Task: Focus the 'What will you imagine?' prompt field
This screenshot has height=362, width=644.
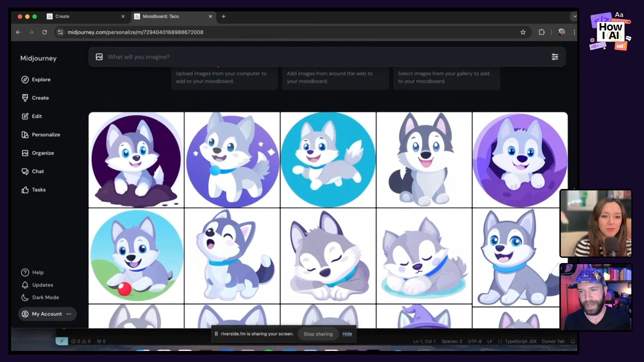Action: click(x=327, y=57)
